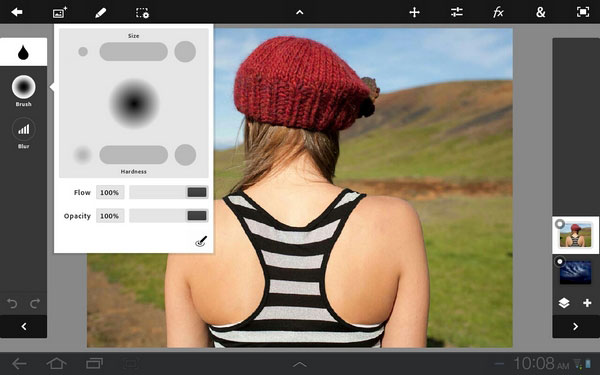Open the layers stack options
600x375 pixels.
pos(564,303)
